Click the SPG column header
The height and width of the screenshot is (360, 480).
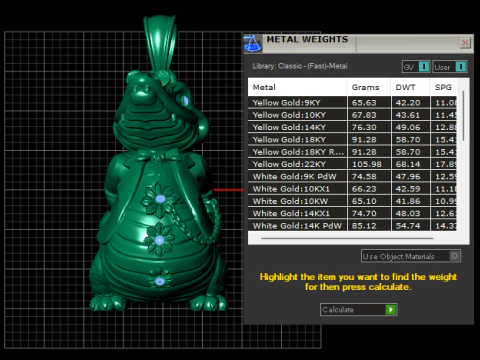pos(443,87)
